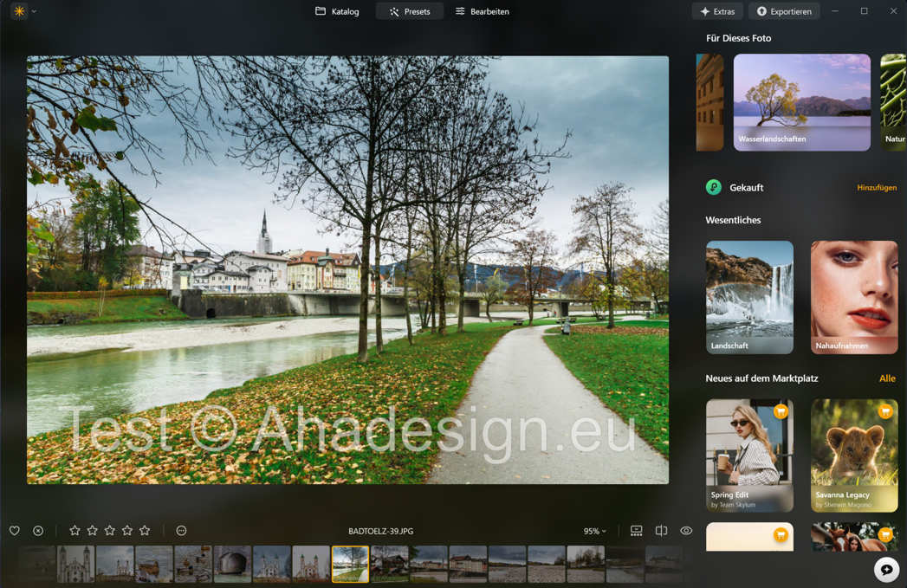907x588 pixels.
Task: Toggle the before/after comparison view
Action: click(661, 530)
